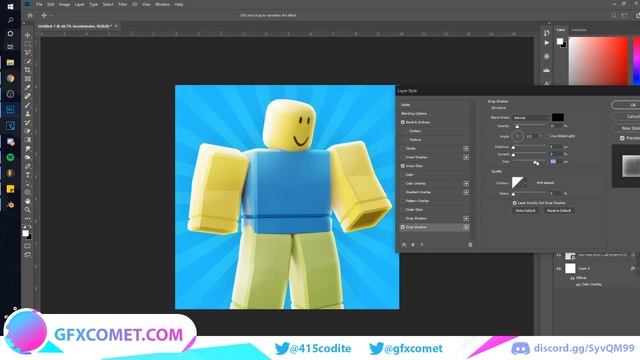
Task: Toggle the highlighted Drop Shadow checkbox
Action: 403,227
